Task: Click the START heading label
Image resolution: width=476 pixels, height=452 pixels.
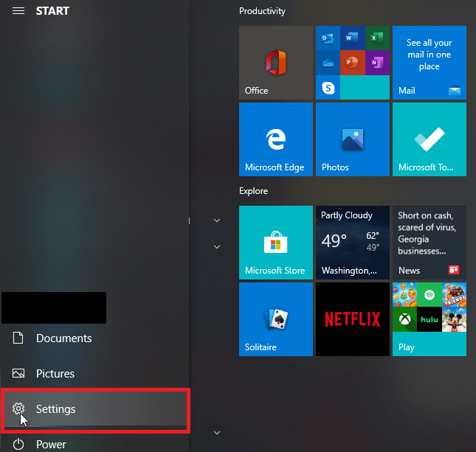Action: click(x=52, y=11)
